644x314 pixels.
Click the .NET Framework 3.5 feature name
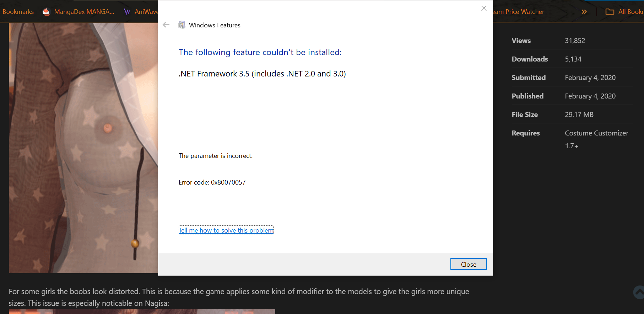pos(262,74)
